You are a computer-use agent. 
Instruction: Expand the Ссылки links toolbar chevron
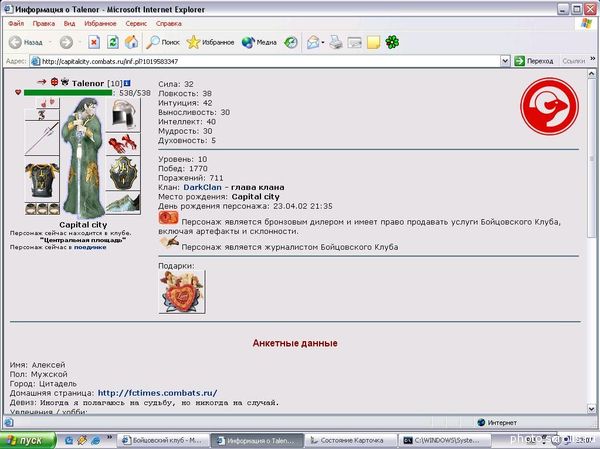(x=593, y=59)
